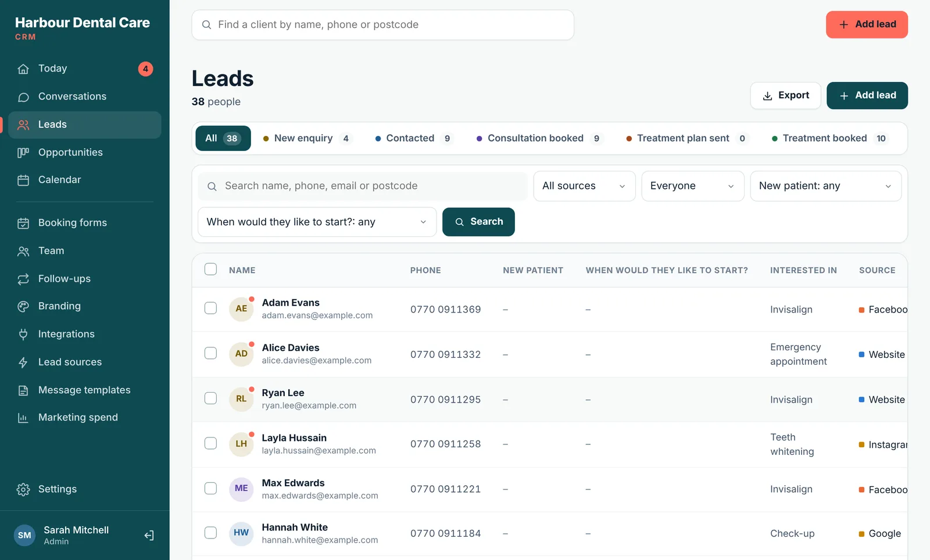Open the Opportunities board icon
Viewport: 930px width, 560px height.
point(23,153)
